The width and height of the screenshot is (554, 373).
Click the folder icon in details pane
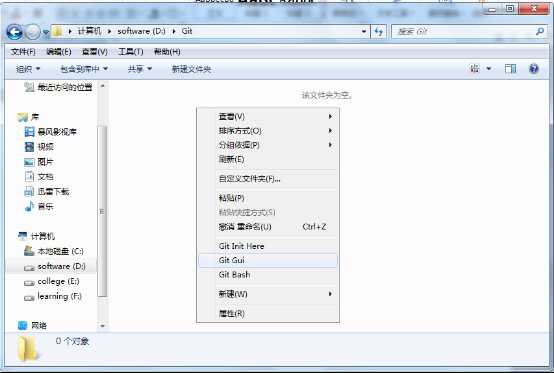click(28, 348)
